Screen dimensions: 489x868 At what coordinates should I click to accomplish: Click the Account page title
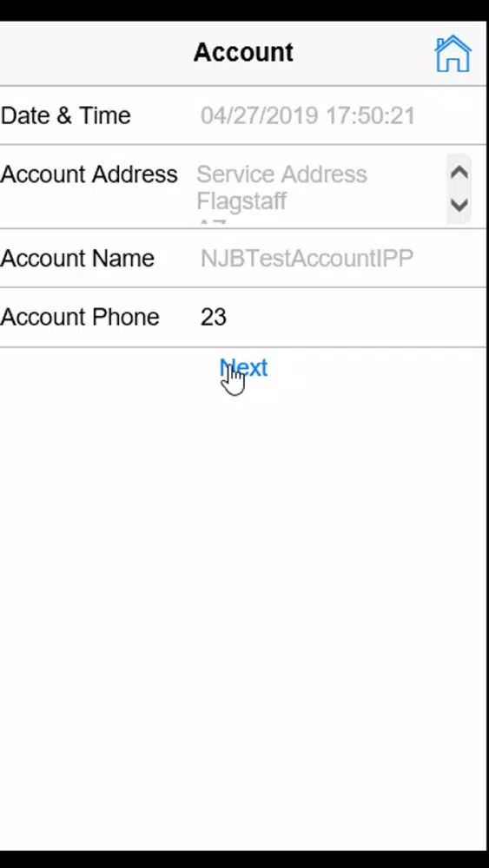[243, 53]
